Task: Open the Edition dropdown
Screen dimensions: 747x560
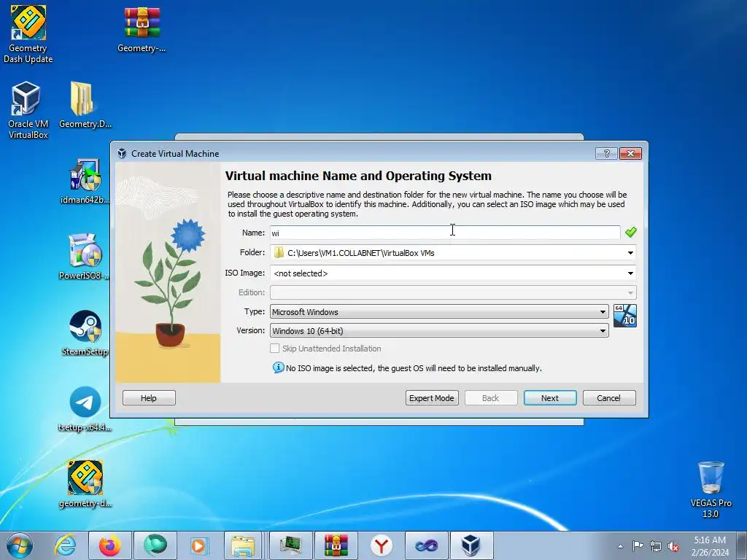Action: coord(453,292)
